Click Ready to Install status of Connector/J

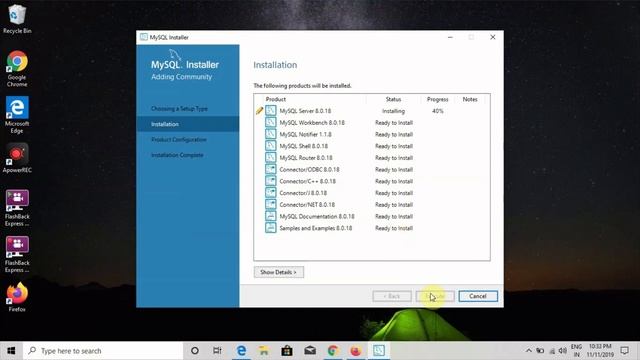pyautogui.click(x=394, y=193)
